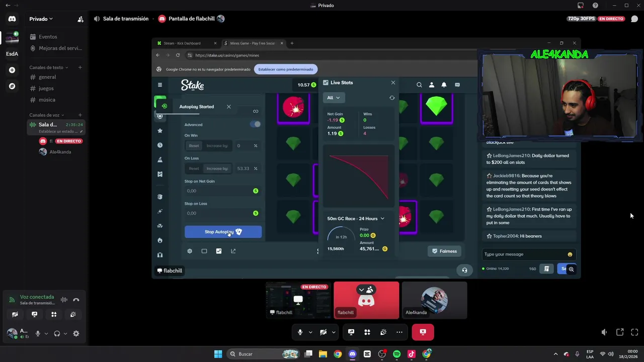Click Establecer como predeterminado button

coord(286,69)
